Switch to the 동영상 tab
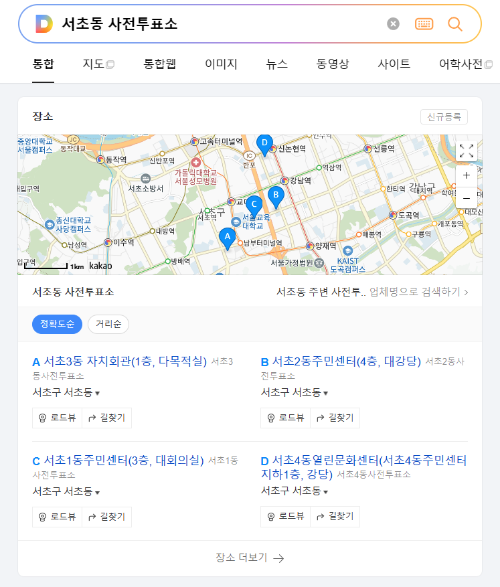 coord(332,64)
